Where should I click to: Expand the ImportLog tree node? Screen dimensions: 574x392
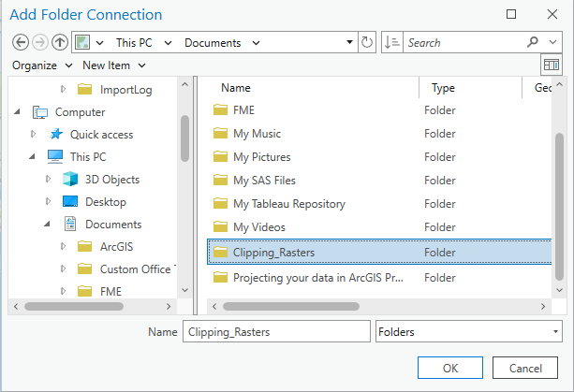[63, 89]
